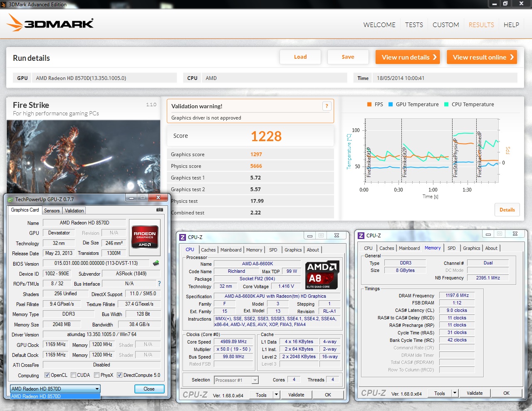This screenshot has width=532, height=411.
Task: Click the Graphics score value 1297
Action: pyautogui.click(x=256, y=154)
